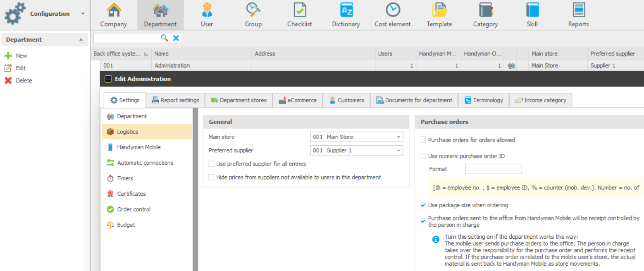Viewport: 644px width, 271px height.
Task: Select Certificates in the settings sidebar
Action: [x=147, y=194]
